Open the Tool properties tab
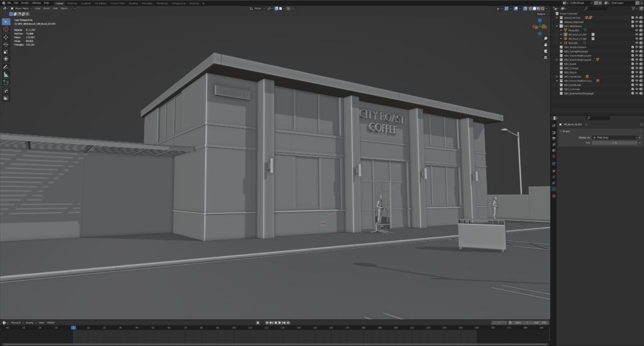 [553, 125]
